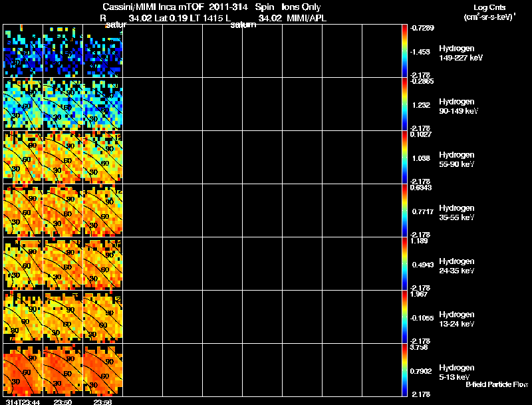Click the color bar for Hydrogen 24-35 keV

[x=404, y=264]
